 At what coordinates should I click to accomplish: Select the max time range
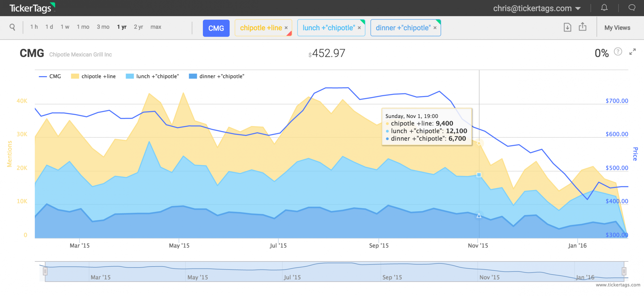pyautogui.click(x=156, y=27)
